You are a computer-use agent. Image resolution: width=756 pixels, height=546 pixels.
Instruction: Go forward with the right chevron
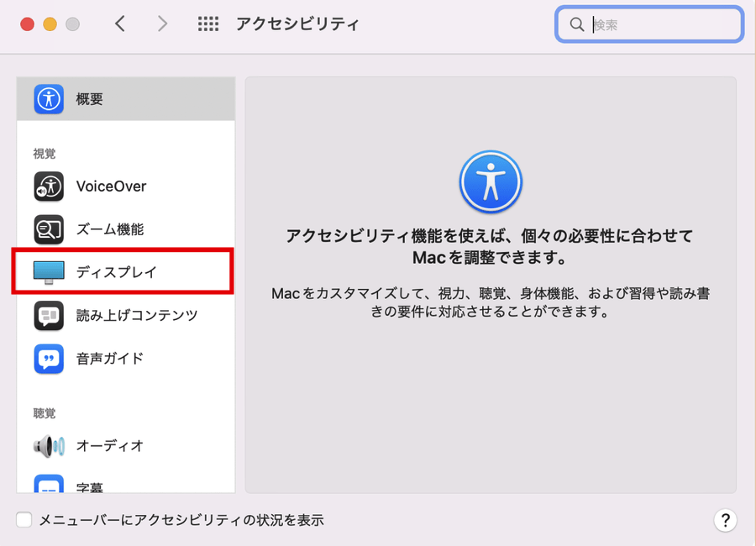click(x=162, y=24)
